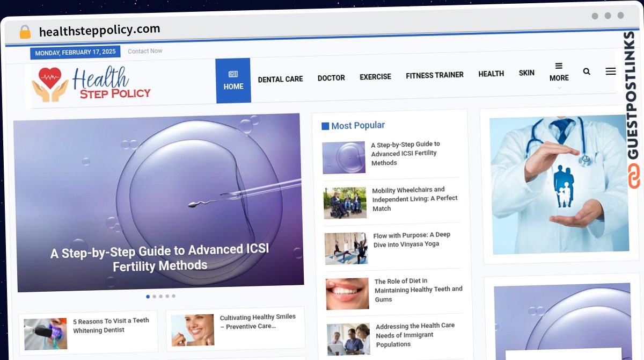The image size is (644, 360).
Task: Click the padlock icon in address bar
Action: pos(25,32)
